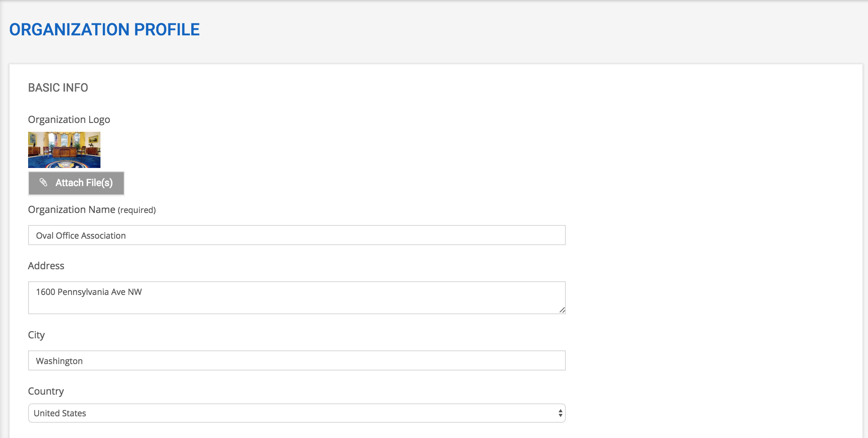
Task: Click empty white area of the form card
Action: point(715,241)
